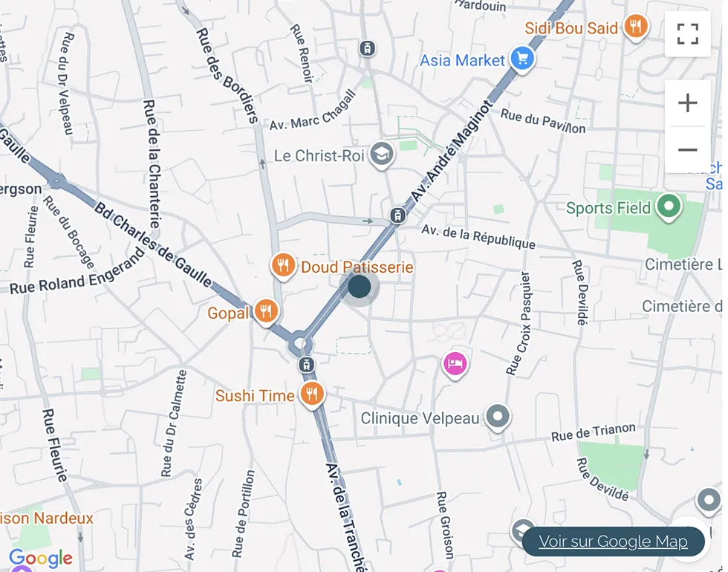This screenshot has width=728, height=572.
Task: Open Le Christ-Roi school marker
Action: click(x=382, y=155)
